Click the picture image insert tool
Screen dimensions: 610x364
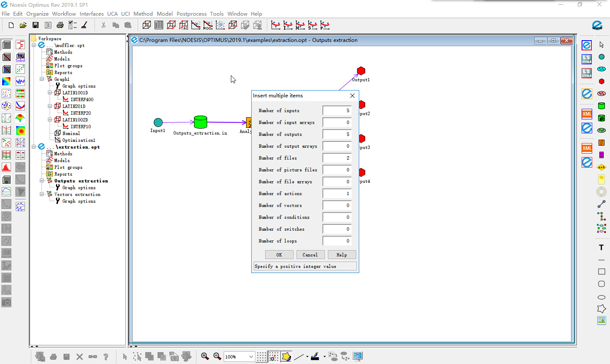[x=602, y=320]
